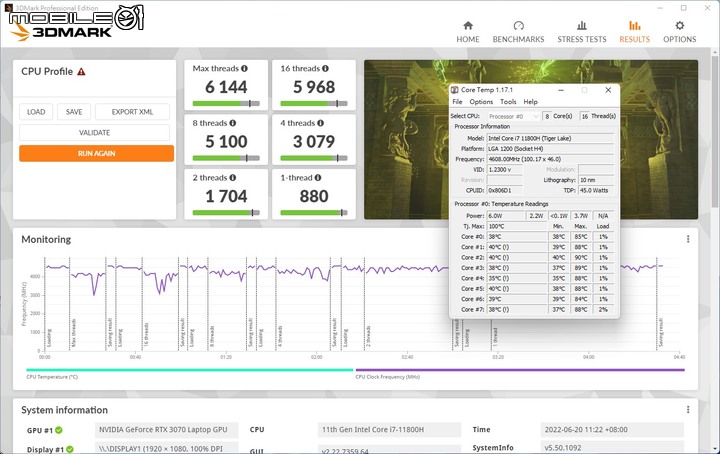
Task: Click the Max threads score bar
Action: [226, 103]
